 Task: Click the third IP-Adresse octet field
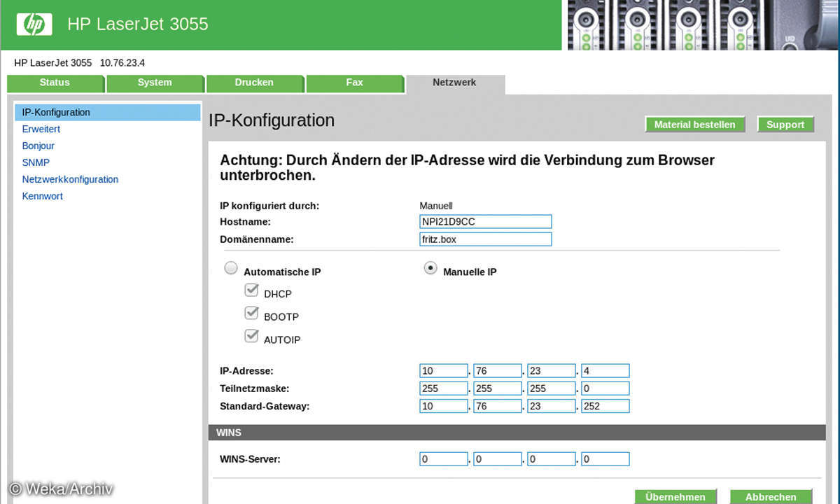[551, 371]
